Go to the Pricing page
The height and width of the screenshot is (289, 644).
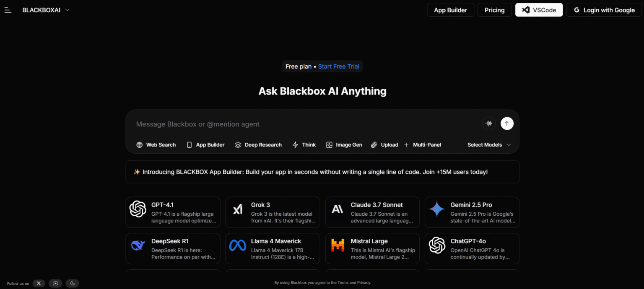(x=494, y=10)
